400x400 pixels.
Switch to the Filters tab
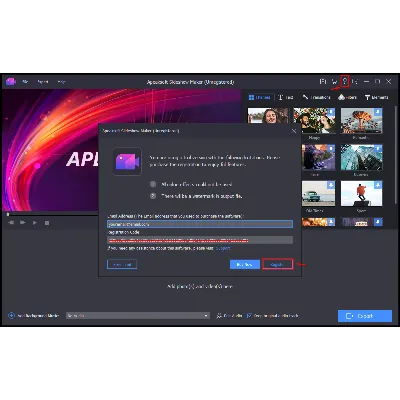pyautogui.click(x=347, y=97)
